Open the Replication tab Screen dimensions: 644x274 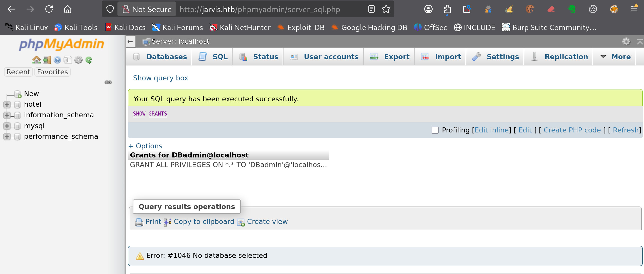[559, 57]
